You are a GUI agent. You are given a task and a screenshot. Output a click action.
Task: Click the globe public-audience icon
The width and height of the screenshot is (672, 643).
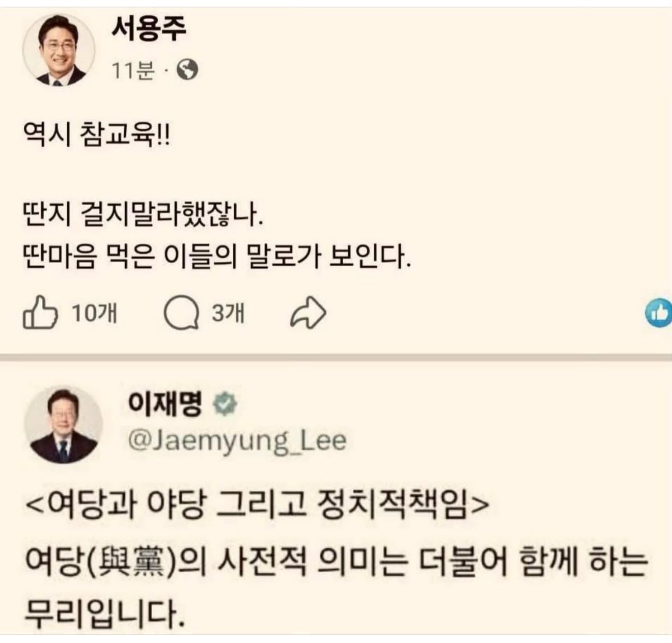[187, 70]
